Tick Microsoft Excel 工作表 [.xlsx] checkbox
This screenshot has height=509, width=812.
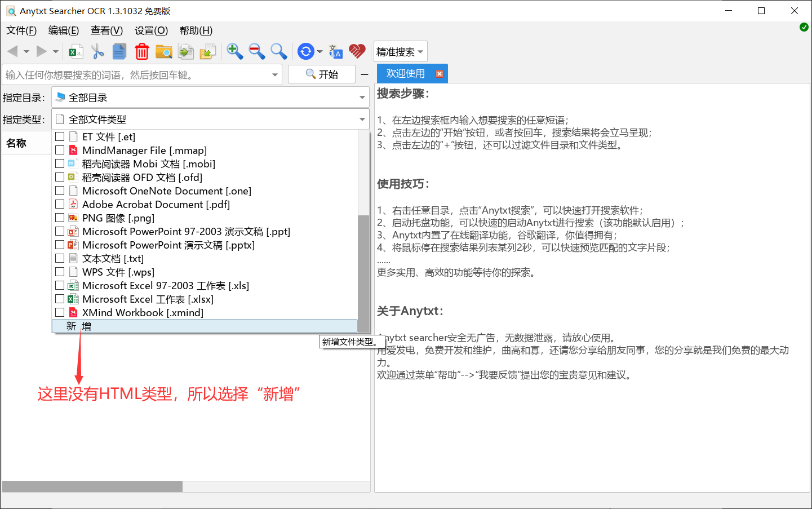[x=60, y=299]
